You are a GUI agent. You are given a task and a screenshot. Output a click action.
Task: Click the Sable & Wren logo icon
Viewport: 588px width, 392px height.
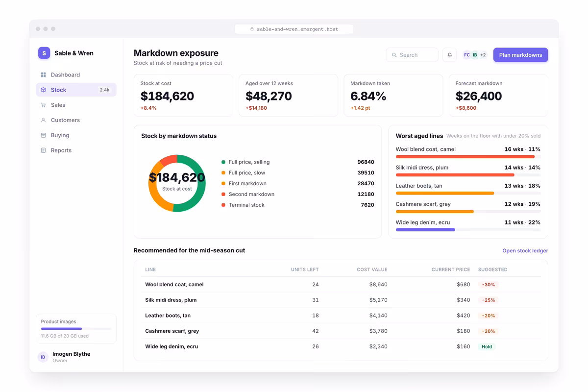tap(44, 53)
